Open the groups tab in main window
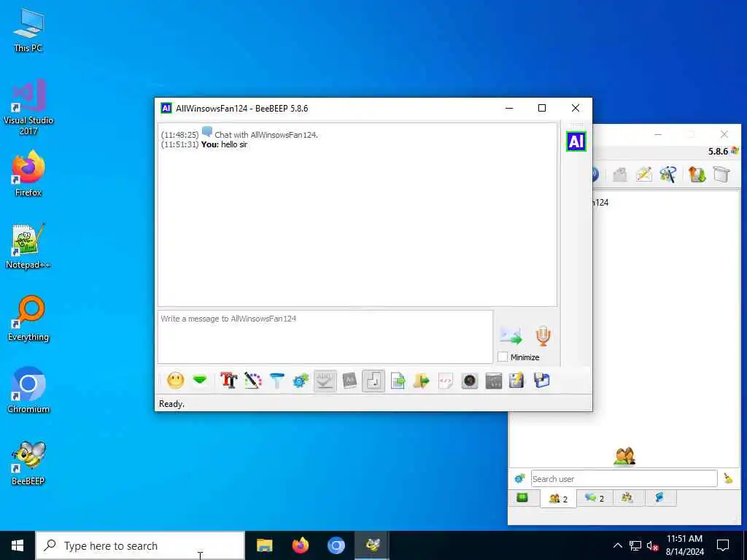The width and height of the screenshot is (747, 560). (627, 497)
